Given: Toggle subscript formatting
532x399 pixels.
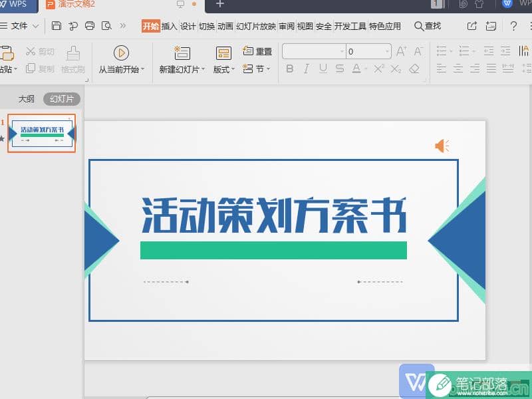Looking at the screenshot, I should point(396,69).
